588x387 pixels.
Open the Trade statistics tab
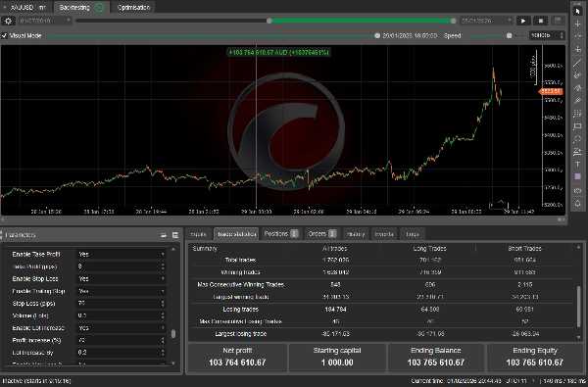click(236, 234)
